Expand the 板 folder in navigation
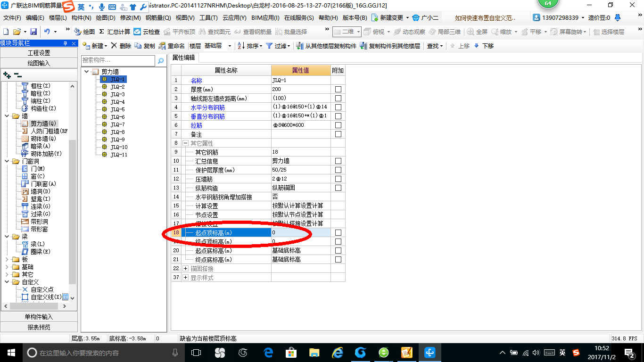The image size is (644, 362). 7,259
